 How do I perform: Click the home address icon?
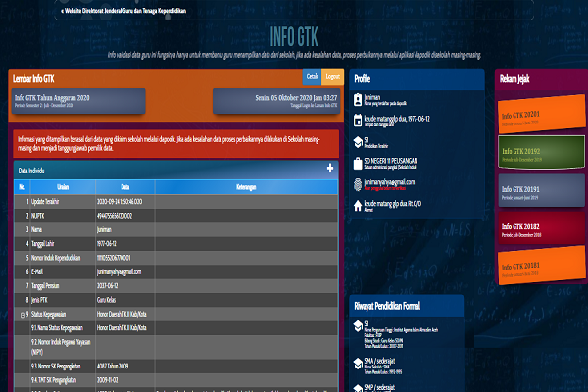point(358,206)
